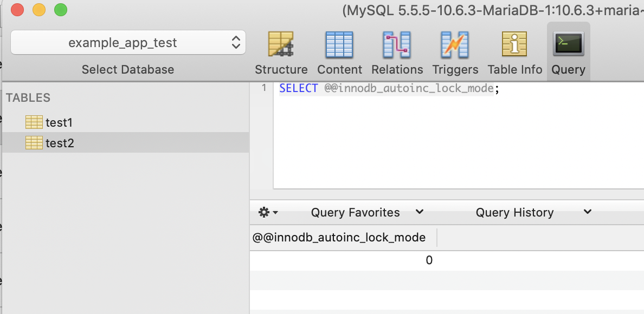Select the Query editor icon
This screenshot has height=314, width=644.
tap(568, 49)
